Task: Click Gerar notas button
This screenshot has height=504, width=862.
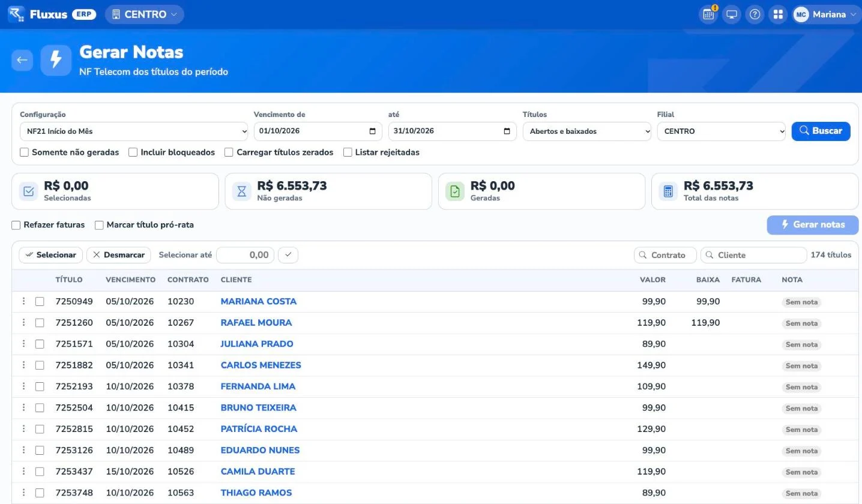Action: coord(813,224)
